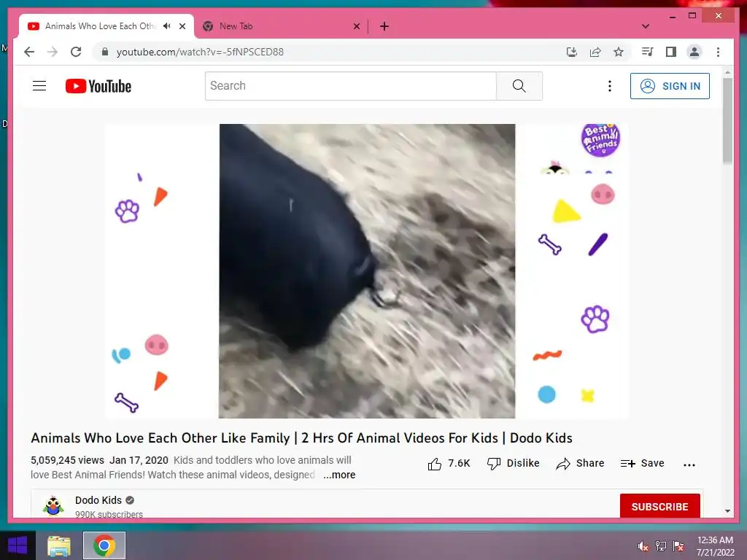Open the network tray icon
Screen dimensions: 747x560
660,546
